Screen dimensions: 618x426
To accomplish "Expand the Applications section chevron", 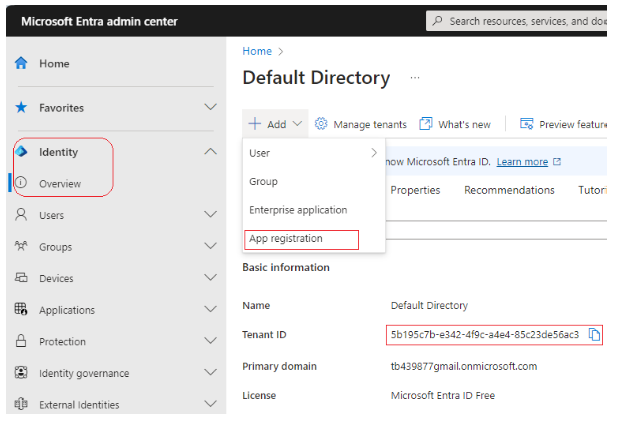I will [210, 309].
